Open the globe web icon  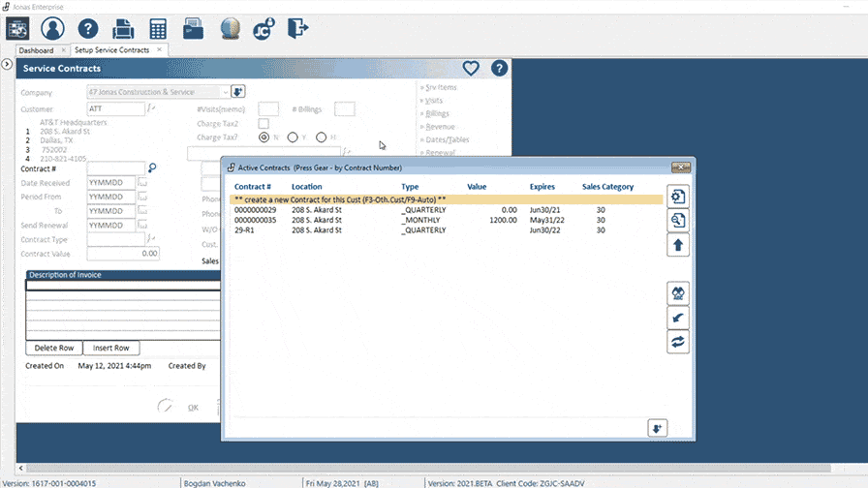pos(230,29)
